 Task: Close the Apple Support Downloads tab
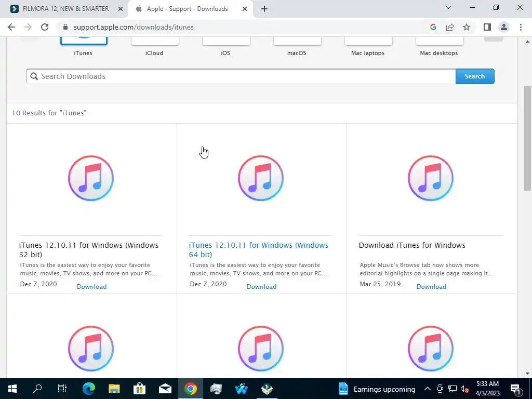coord(245,9)
